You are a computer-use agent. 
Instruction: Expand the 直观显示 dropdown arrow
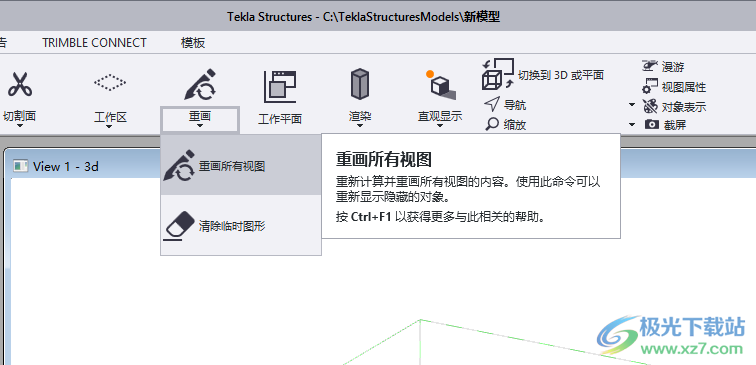click(440, 126)
